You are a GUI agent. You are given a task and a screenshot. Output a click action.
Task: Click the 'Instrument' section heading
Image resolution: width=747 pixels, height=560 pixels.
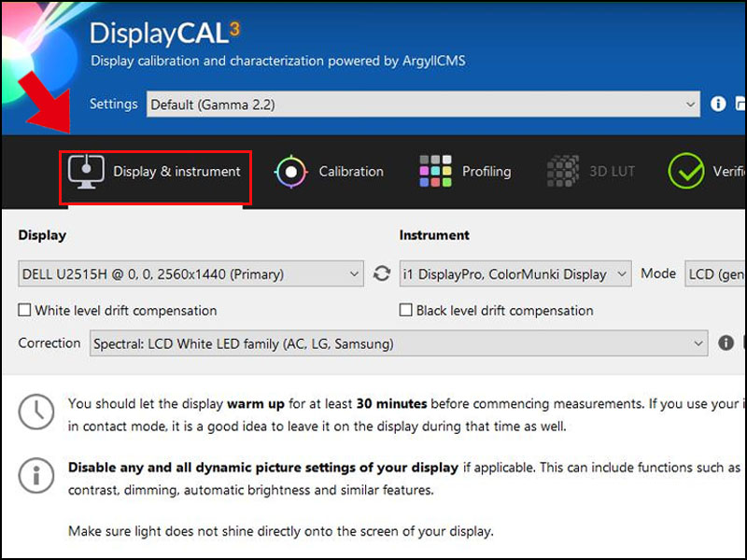434,235
